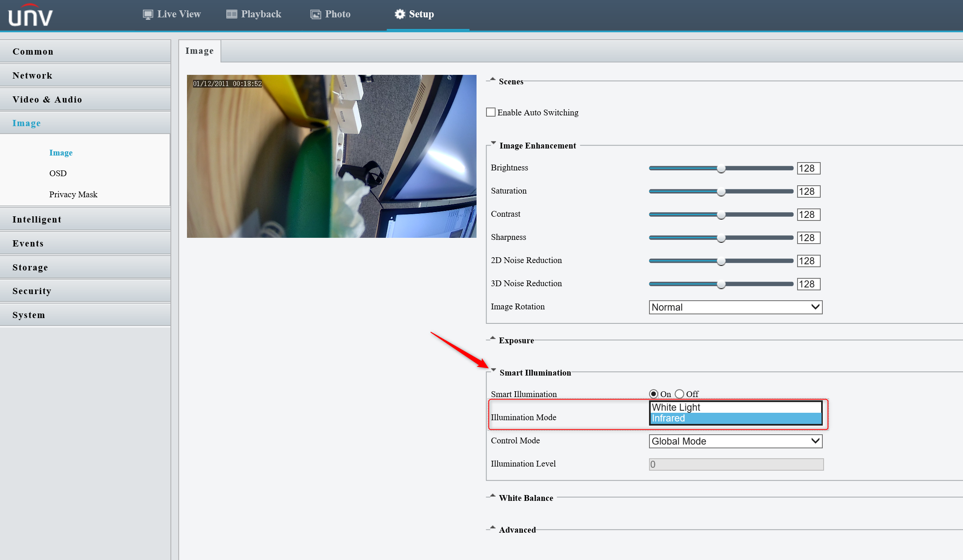
Task: Go to the Photo tab
Action: (x=331, y=14)
